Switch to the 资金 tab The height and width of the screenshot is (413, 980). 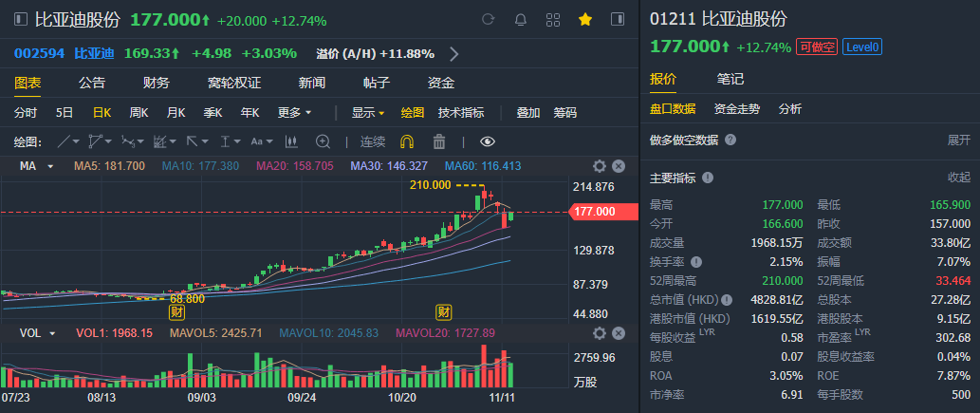pos(440,83)
